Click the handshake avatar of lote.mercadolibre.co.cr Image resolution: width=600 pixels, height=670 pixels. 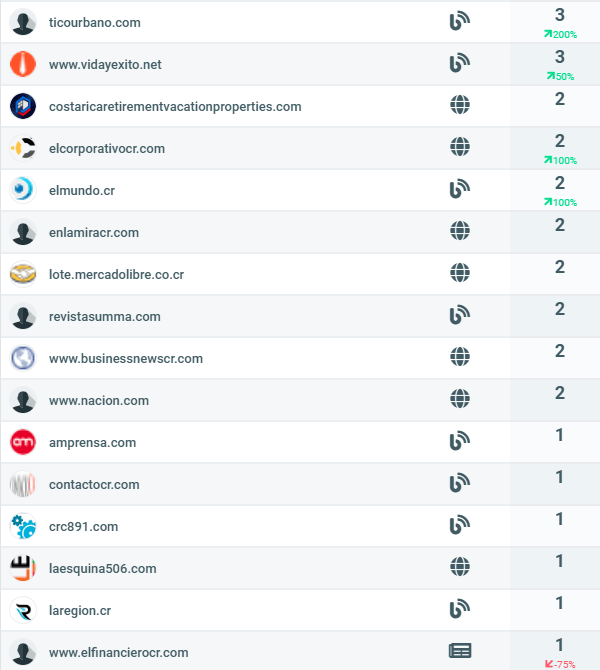click(x=23, y=274)
